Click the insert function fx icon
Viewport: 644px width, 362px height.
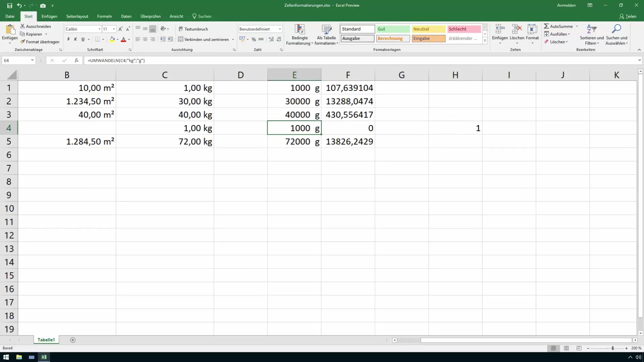(76, 60)
